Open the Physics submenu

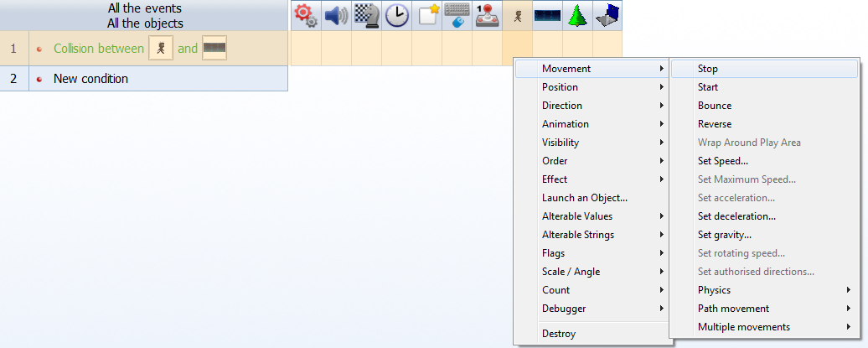[x=764, y=290]
